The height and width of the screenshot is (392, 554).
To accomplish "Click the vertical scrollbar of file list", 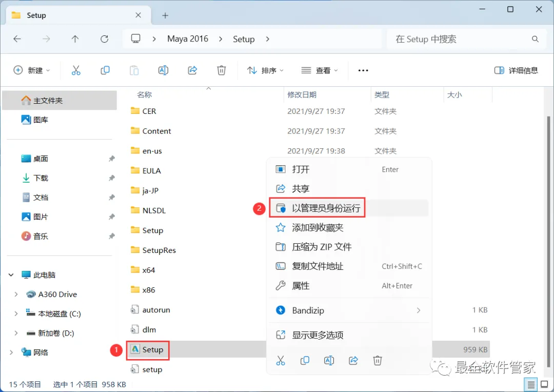I will 548,242.
